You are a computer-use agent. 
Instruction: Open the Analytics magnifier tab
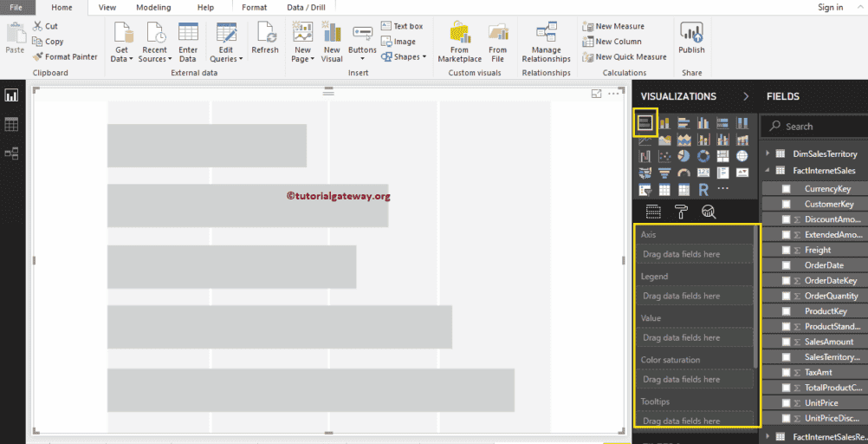709,212
